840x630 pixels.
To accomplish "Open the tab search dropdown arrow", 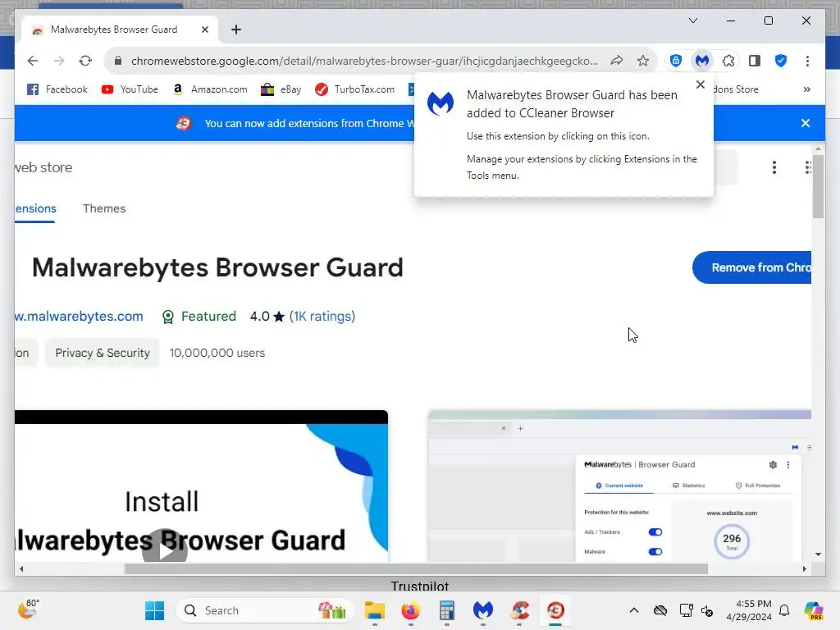I will tap(693, 21).
